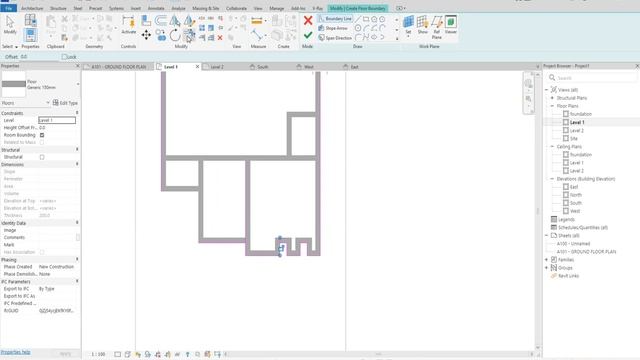Screen dimensions: 640x360
Task: Select the Mirror pick axis tool
Action: (x=175, y=20)
